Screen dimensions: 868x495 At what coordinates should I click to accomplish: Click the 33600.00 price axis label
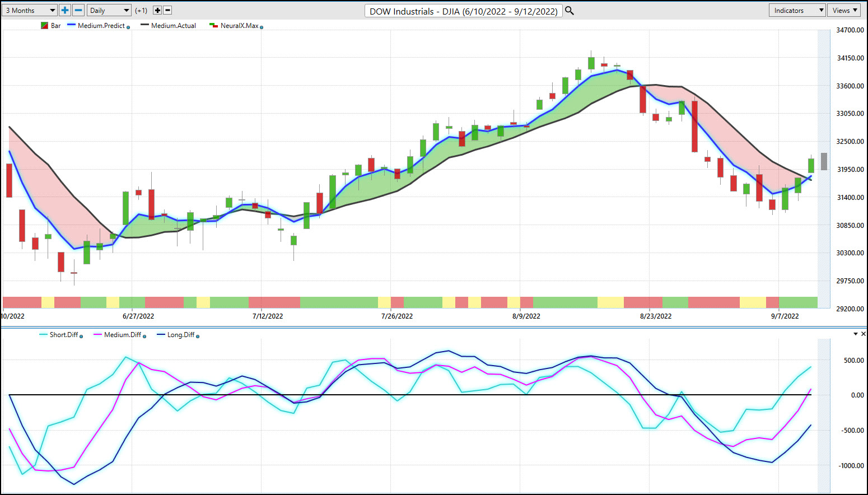click(x=850, y=86)
